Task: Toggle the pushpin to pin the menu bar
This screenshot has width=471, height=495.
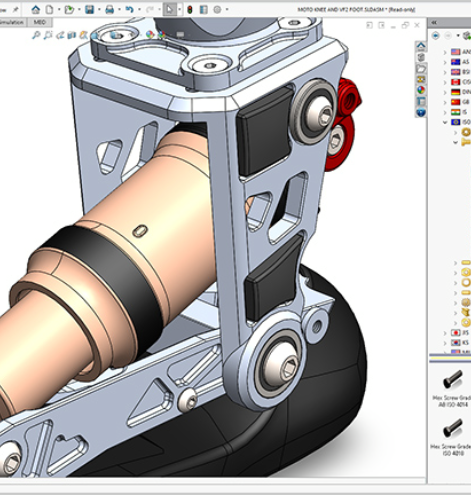Action: (15, 10)
